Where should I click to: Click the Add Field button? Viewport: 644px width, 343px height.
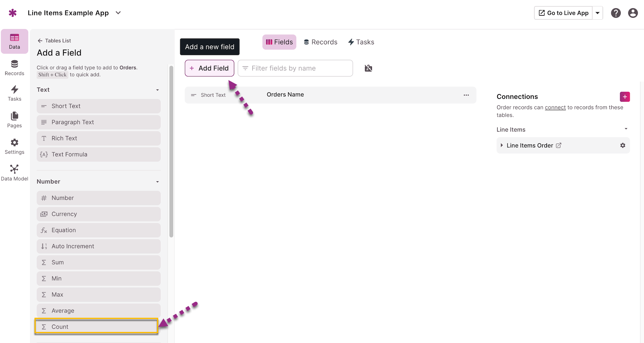pos(209,68)
